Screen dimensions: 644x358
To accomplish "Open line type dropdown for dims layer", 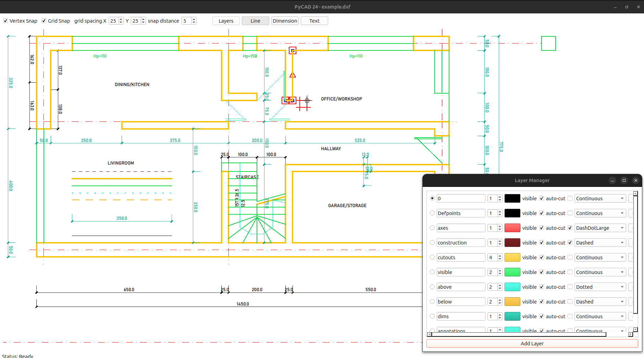I will coord(600,316).
